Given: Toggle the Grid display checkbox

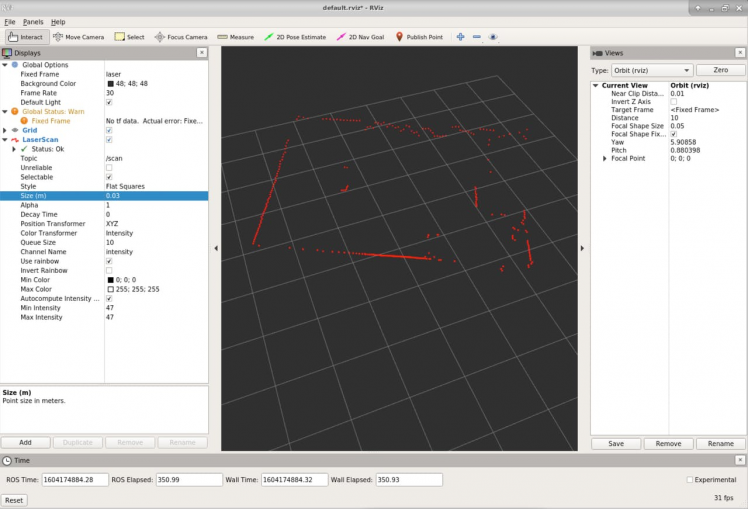Looking at the screenshot, I should pos(109,130).
